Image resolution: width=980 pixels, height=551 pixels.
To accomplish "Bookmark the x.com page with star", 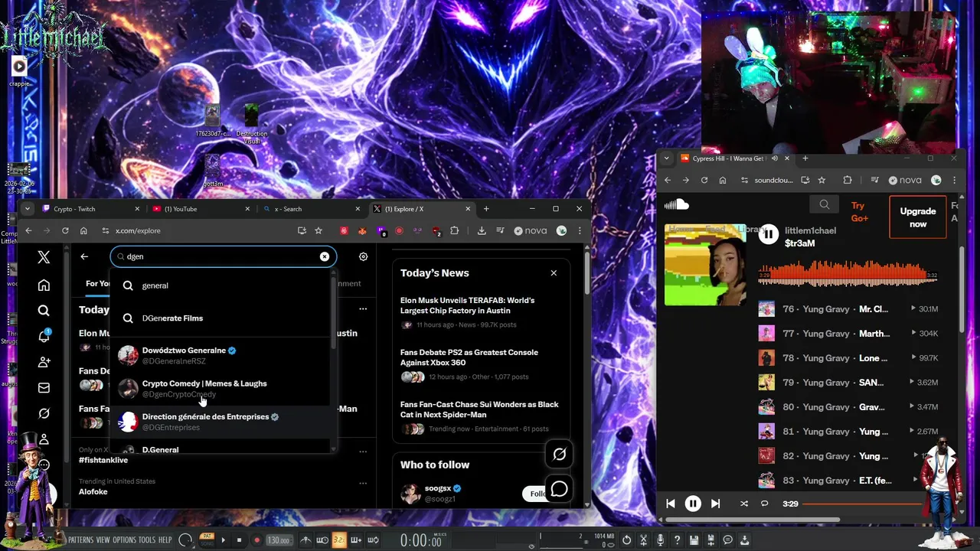I will tap(318, 230).
